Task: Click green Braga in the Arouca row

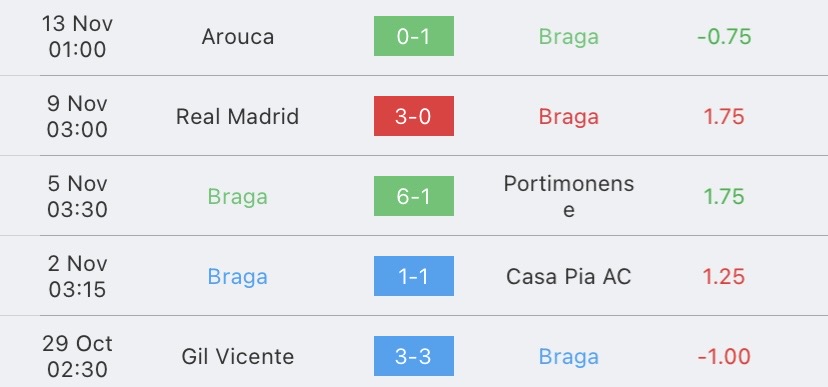Action: (x=569, y=37)
